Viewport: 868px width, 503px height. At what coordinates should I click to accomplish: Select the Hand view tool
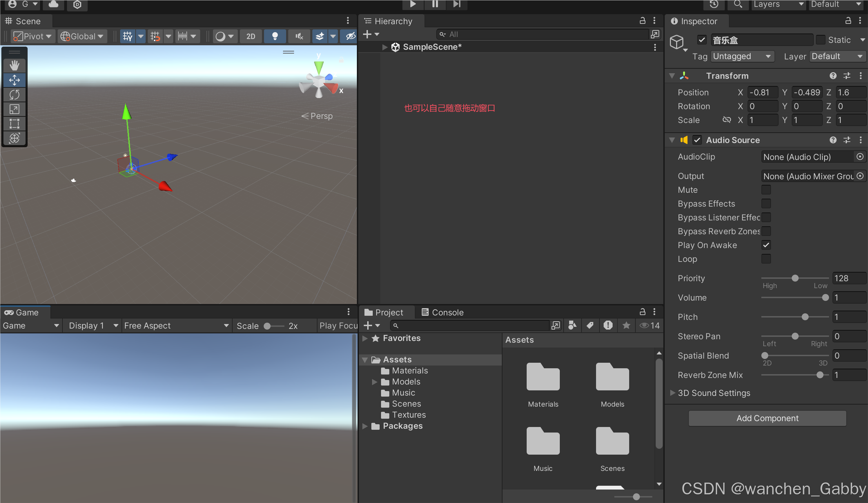pos(14,65)
